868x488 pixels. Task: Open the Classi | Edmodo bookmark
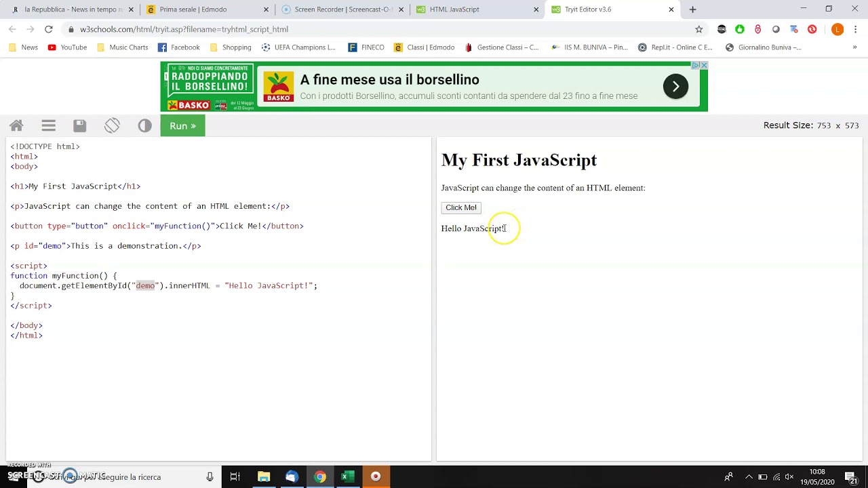[x=424, y=47]
